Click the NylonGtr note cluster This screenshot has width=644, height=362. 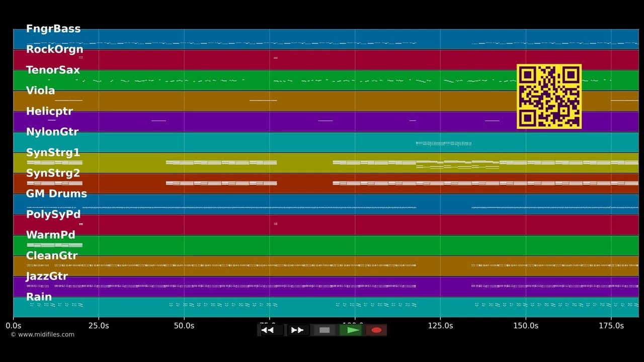(x=444, y=143)
